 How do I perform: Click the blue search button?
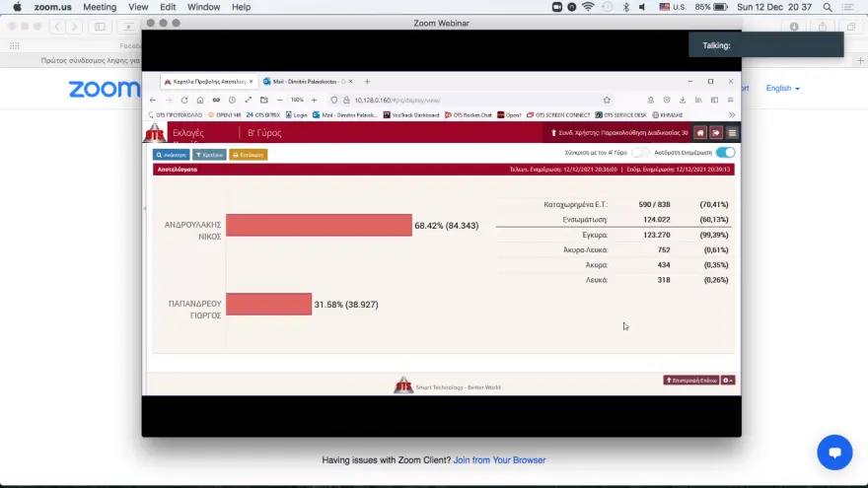click(x=171, y=155)
